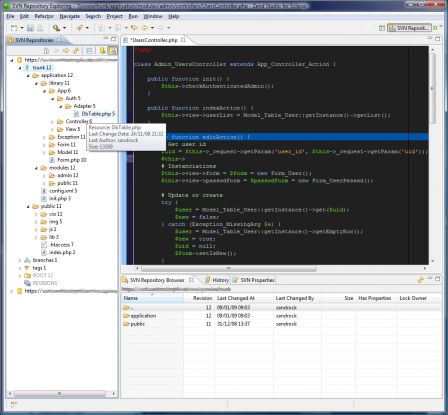The width and height of the screenshot is (448, 415).
Task: Sort by Last Changed At column header
Action: tap(244, 298)
